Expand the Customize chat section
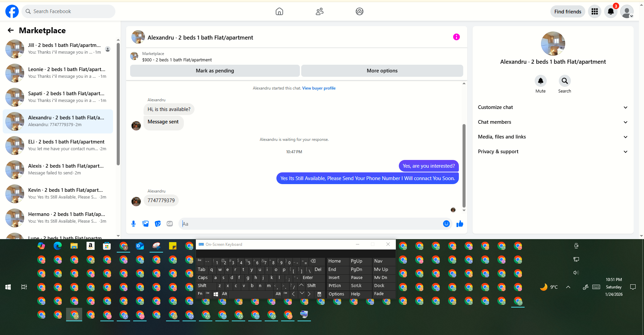The width and height of the screenshot is (644, 335). [553, 107]
